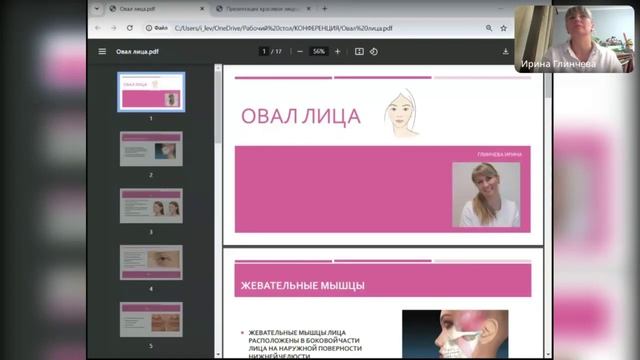The height and width of the screenshot is (360, 640).
Task: Close the second Презентация tab
Action: pyautogui.click(x=309, y=8)
